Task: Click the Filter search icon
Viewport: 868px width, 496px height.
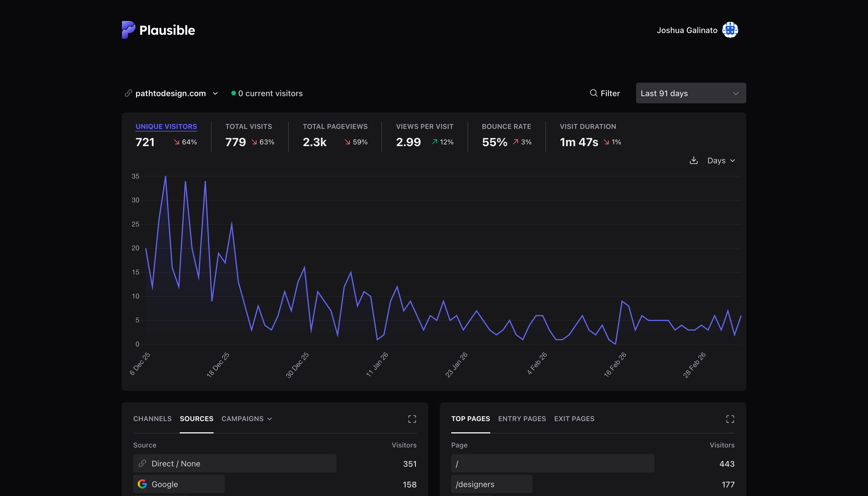Action: click(x=593, y=93)
